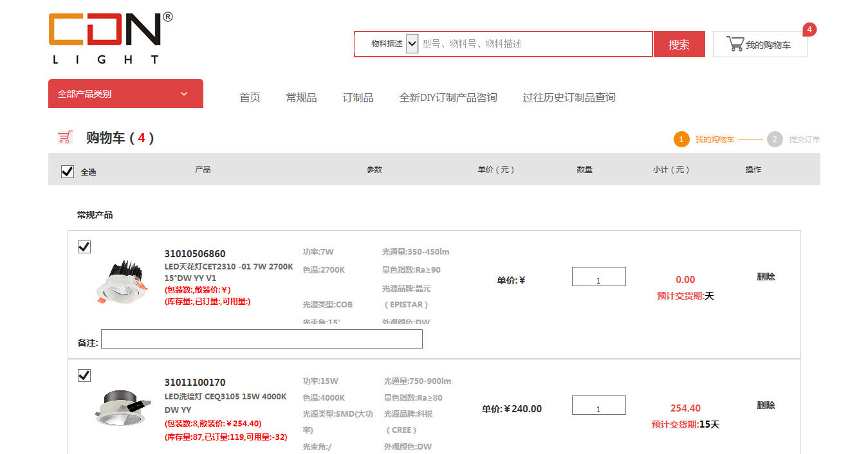Toggle the 全选 select-all checkbox

coord(68,172)
